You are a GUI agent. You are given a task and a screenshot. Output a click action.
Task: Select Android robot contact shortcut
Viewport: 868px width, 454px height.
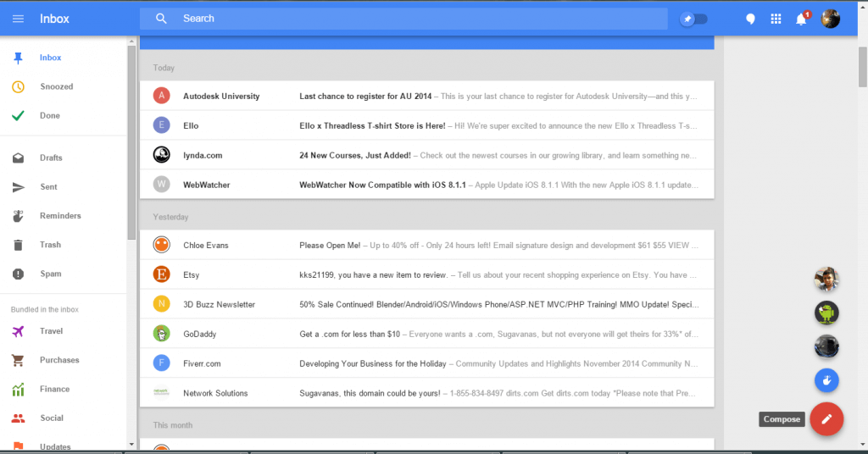coord(826,313)
